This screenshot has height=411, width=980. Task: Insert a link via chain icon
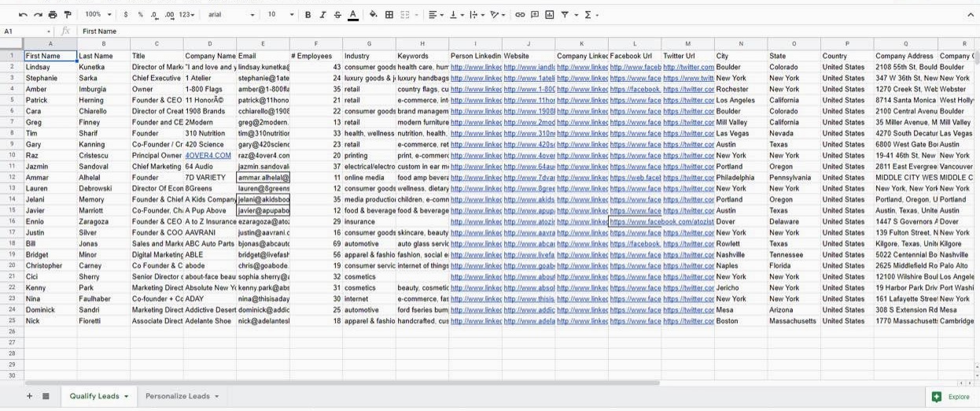(x=520, y=15)
